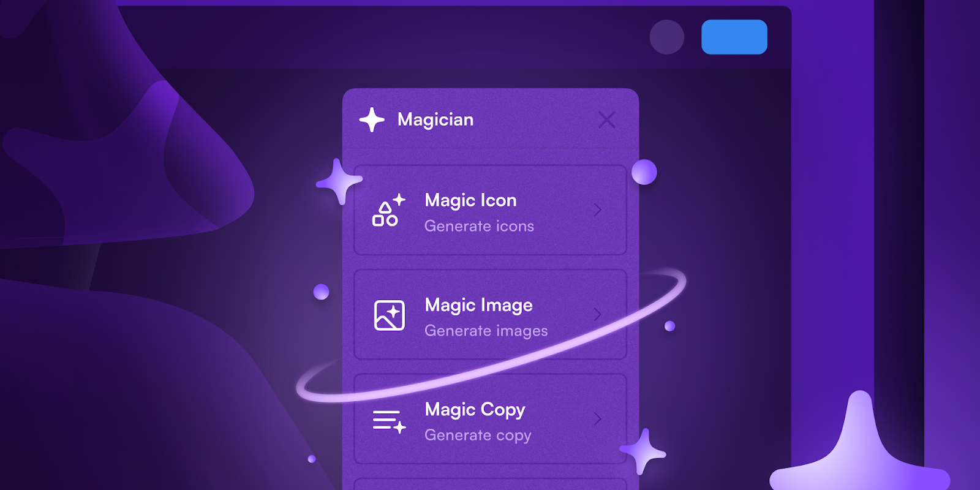Select the Generate copy subtitle text
Image resolution: width=980 pixels, height=490 pixels.
coord(478,435)
